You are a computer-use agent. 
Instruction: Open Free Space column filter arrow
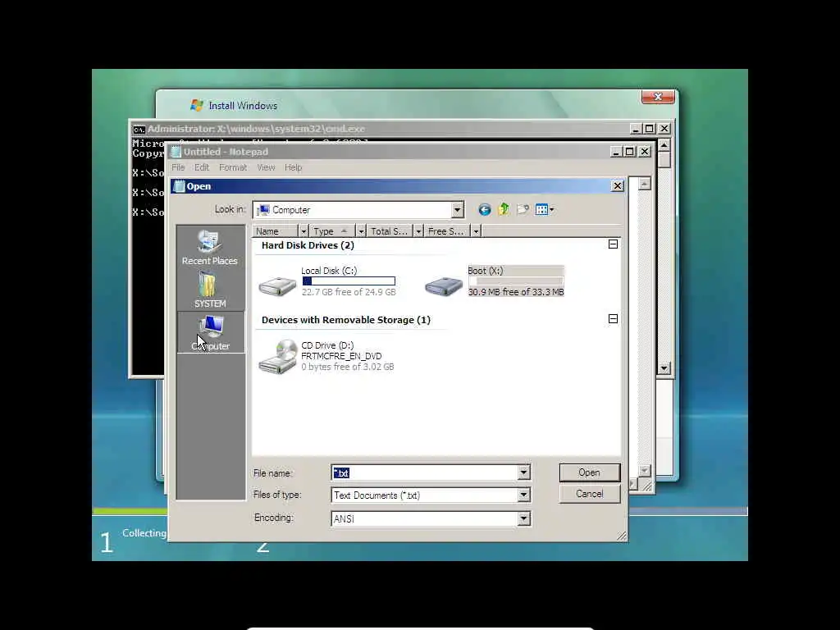(x=477, y=231)
